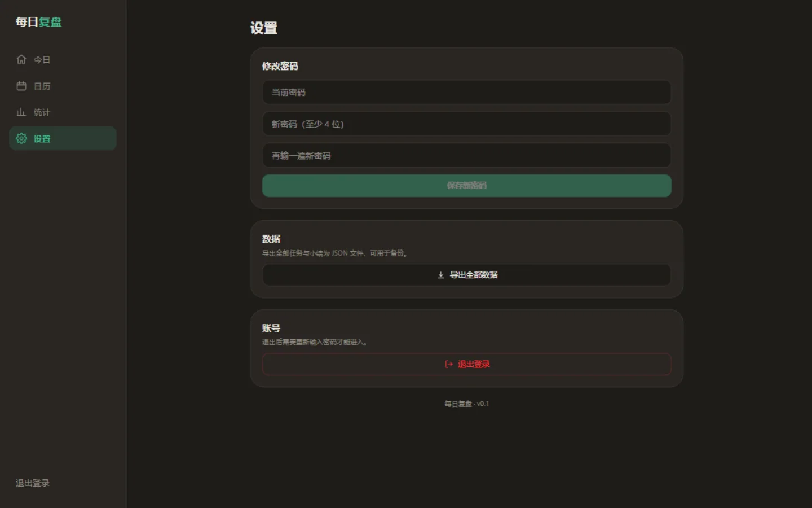Click the 每日复盘 · v0.1 footer text
The height and width of the screenshot is (508, 812).
tap(467, 404)
